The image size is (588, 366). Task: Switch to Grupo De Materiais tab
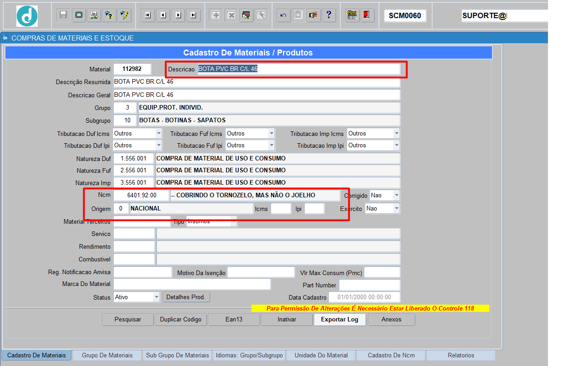107,355
